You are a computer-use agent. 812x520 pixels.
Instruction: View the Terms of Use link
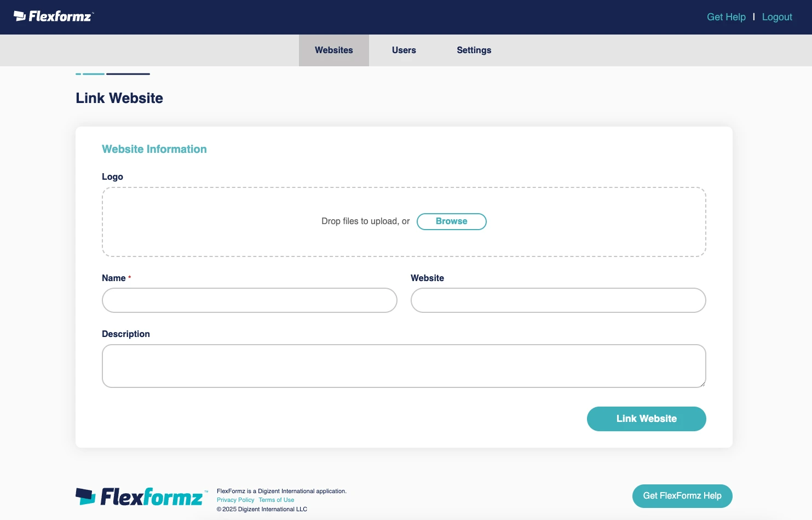pyautogui.click(x=276, y=500)
